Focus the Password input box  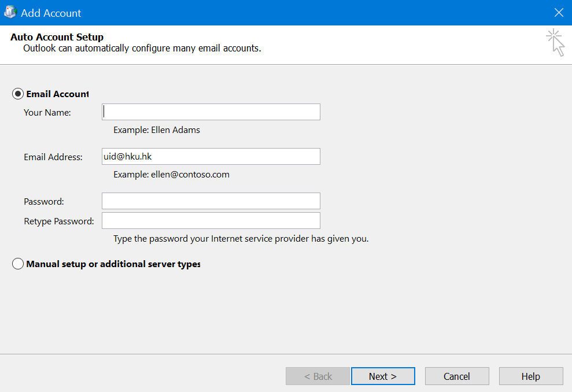click(211, 201)
